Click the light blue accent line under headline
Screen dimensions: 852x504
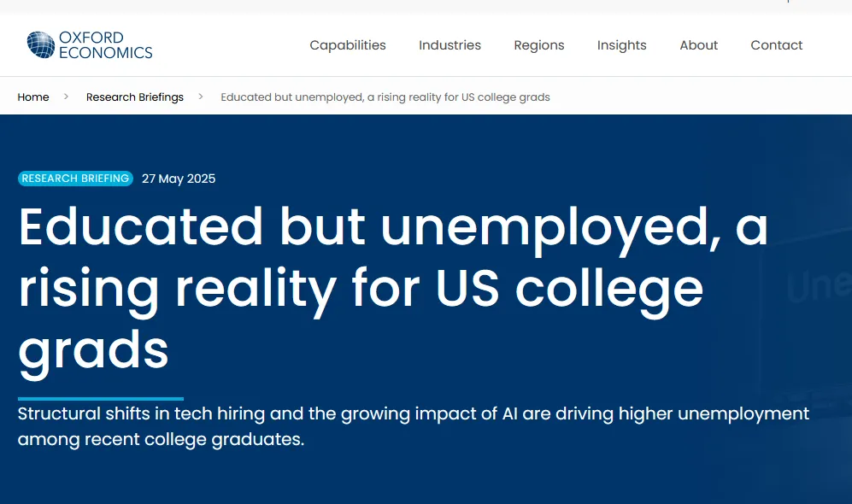pyautogui.click(x=101, y=398)
